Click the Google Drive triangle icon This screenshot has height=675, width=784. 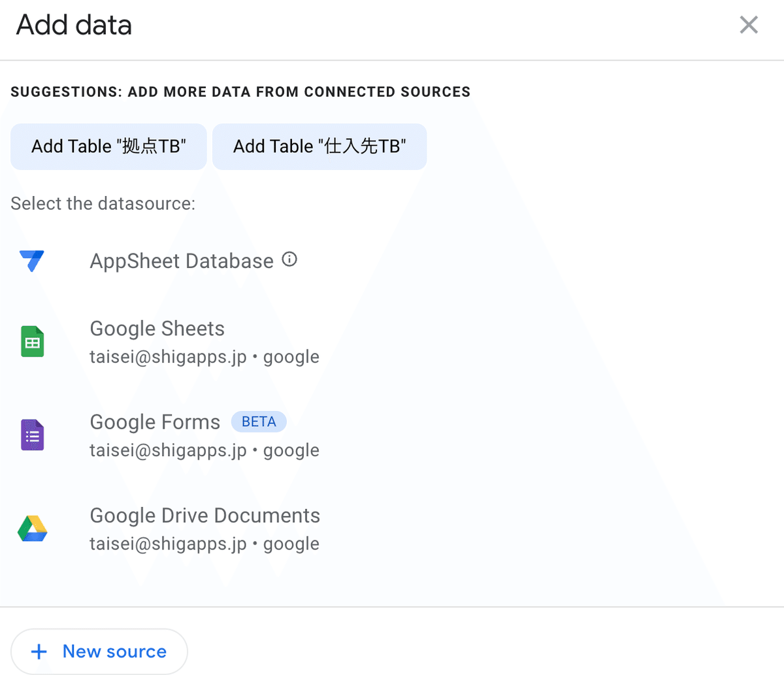coord(32,529)
